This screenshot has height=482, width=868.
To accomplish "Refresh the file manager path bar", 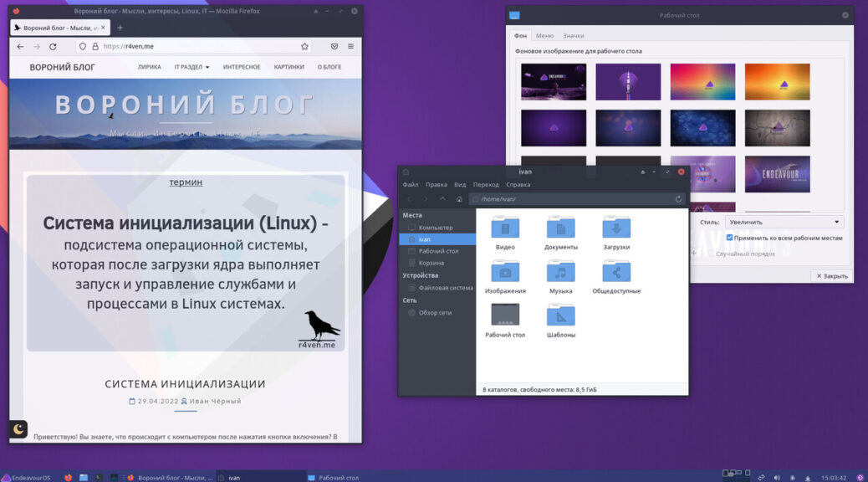I will point(678,199).
